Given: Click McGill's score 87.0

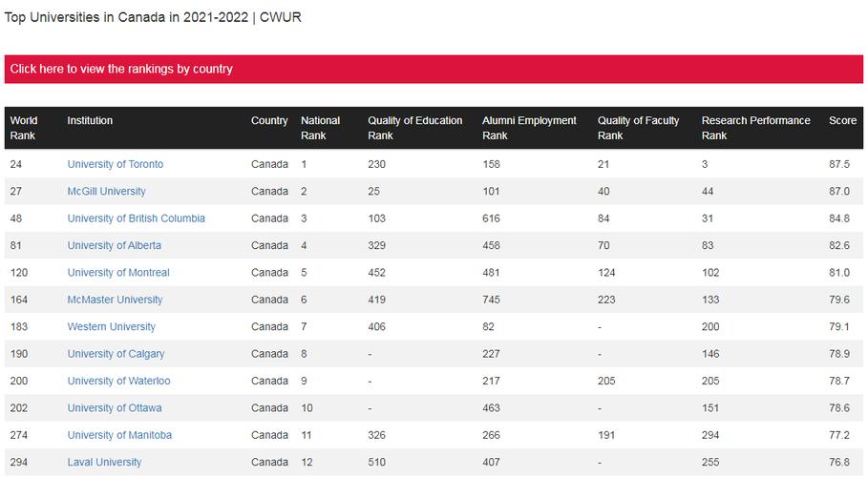Looking at the screenshot, I should [839, 192].
